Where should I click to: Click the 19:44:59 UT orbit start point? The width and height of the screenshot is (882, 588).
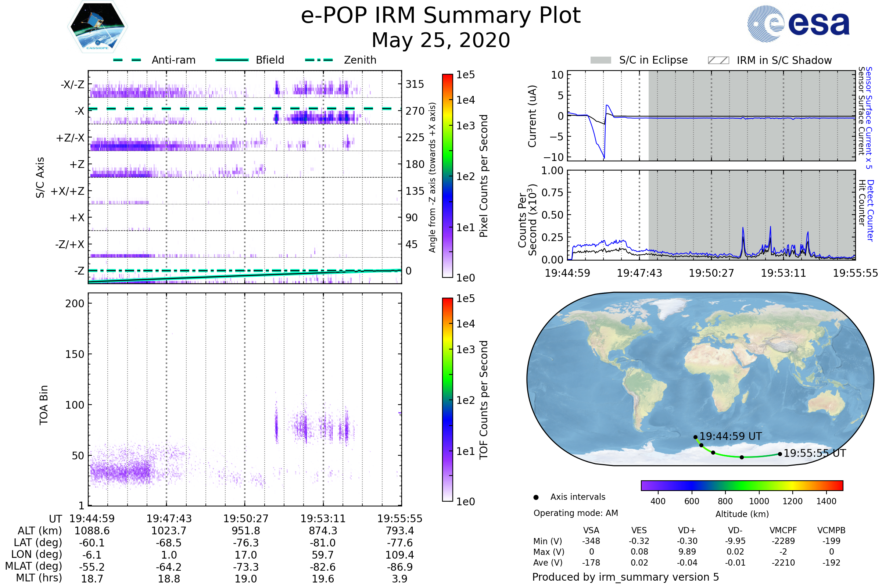click(x=695, y=437)
